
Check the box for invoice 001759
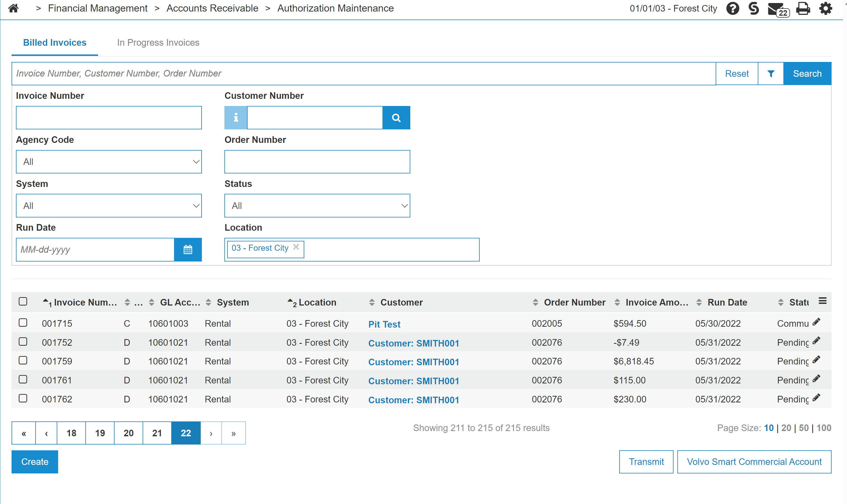click(23, 360)
